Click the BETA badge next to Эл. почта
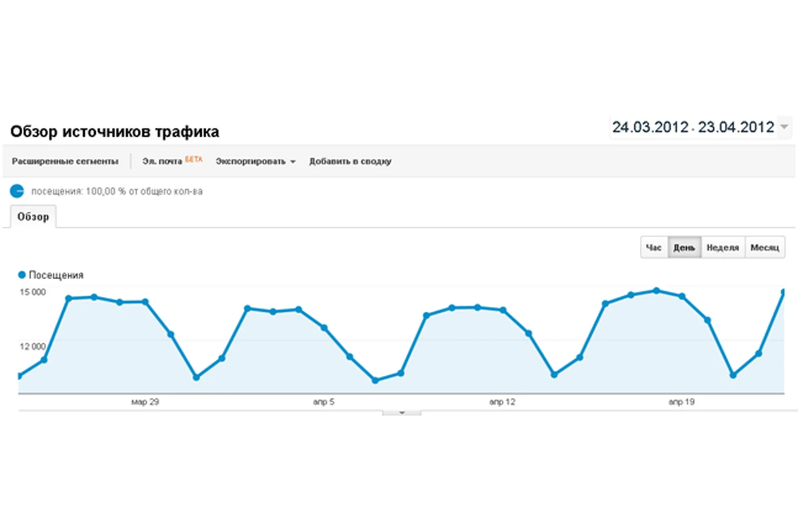 coord(194,159)
